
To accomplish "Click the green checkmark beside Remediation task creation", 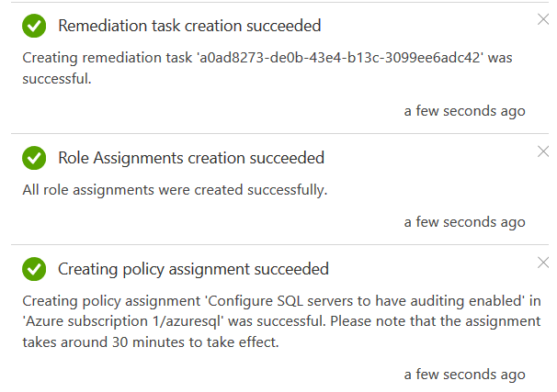I will [34, 27].
